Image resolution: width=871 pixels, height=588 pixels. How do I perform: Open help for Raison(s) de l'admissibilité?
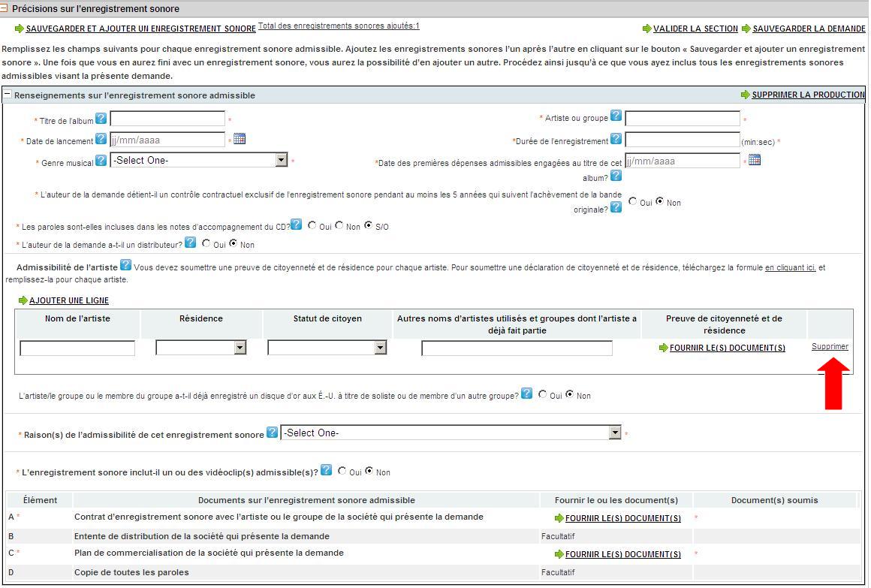272,433
